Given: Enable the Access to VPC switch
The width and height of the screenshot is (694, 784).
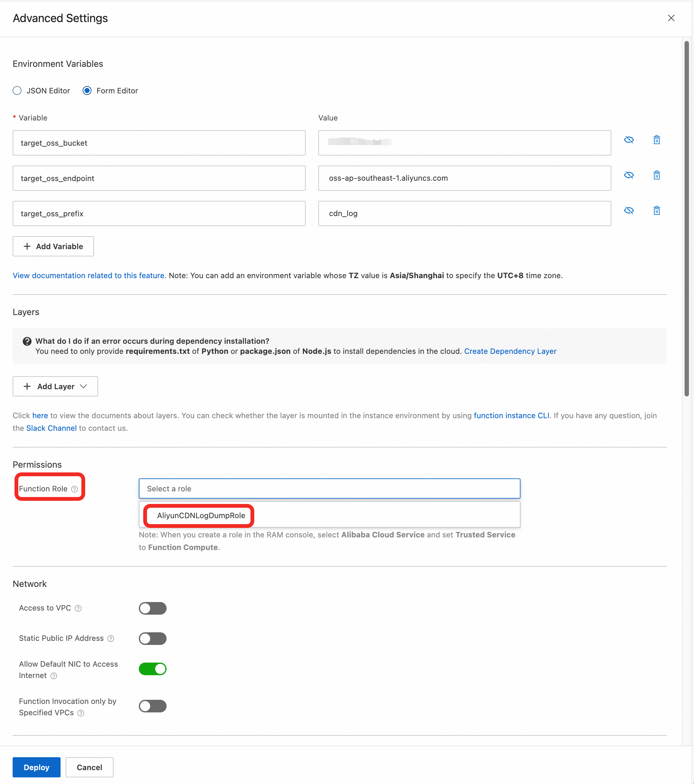Looking at the screenshot, I should point(152,608).
